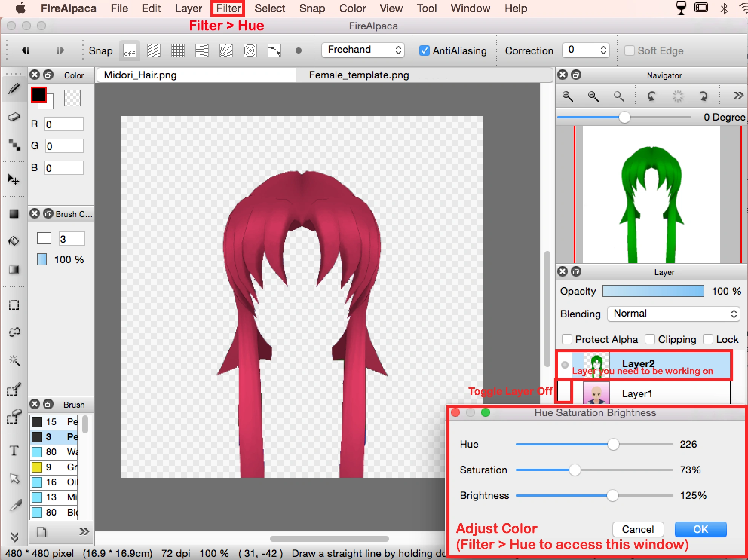Toggle Layer2 visibility dot

[565, 364]
